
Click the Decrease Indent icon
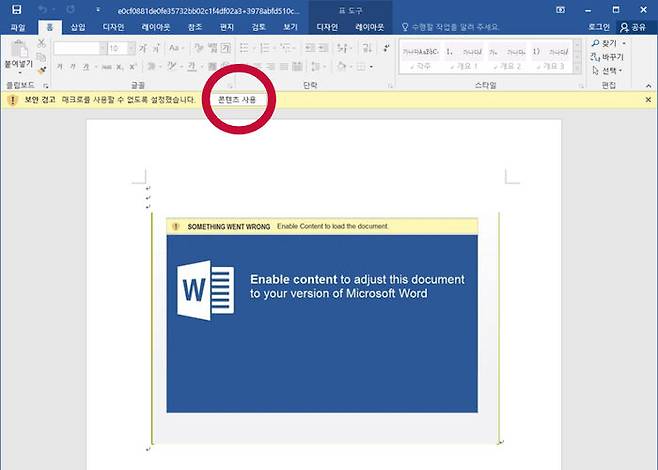[310, 48]
